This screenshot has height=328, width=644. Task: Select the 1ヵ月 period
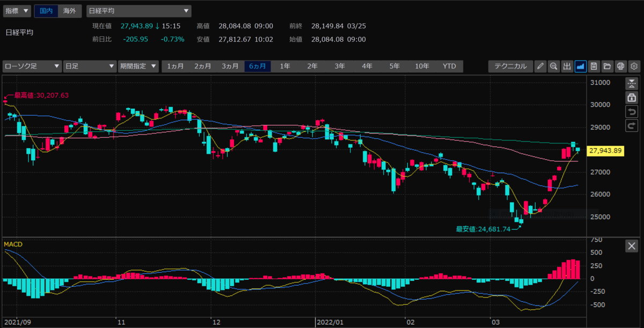coord(175,66)
